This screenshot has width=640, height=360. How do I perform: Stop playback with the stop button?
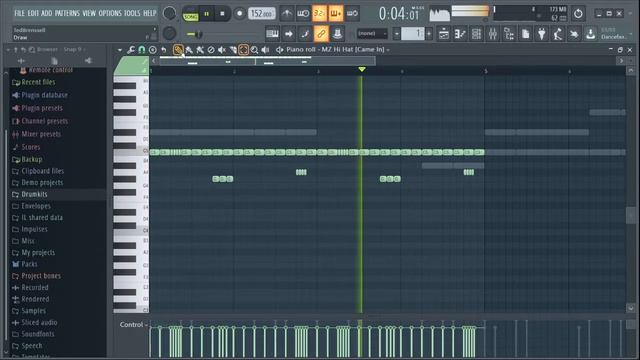222,13
